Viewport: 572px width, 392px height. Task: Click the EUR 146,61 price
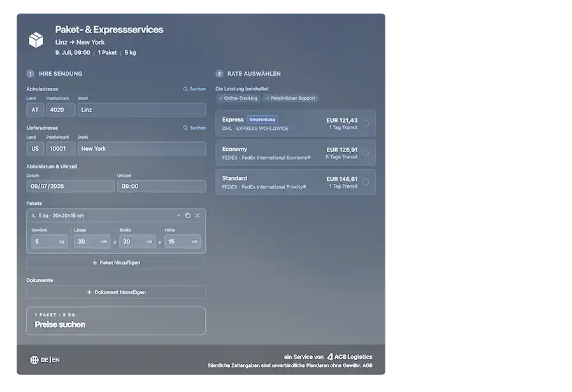[x=342, y=179]
